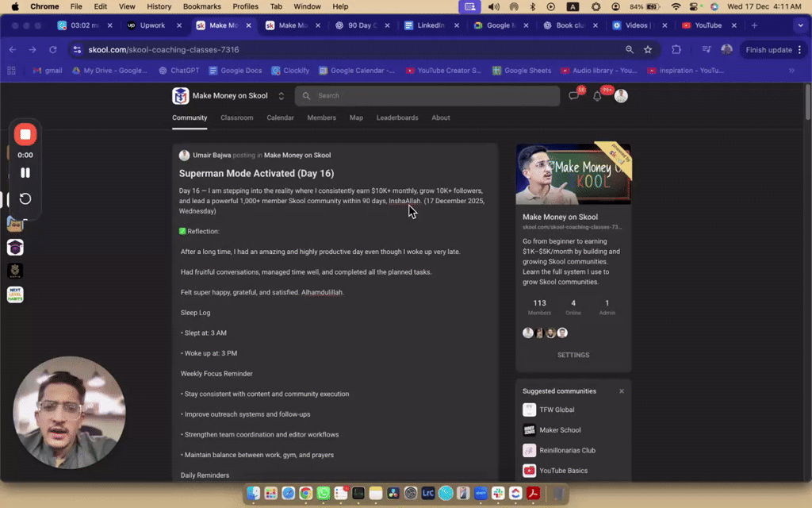Image resolution: width=812 pixels, height=508 pixels.
Task: Click the 113 Members count
Action: [x=539, y=307]
